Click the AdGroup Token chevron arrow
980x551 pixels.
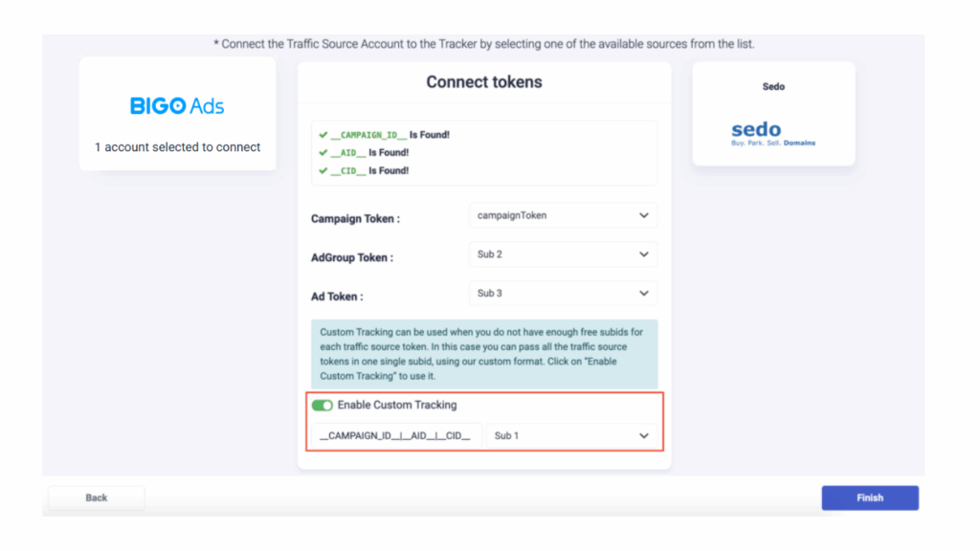point(644,254)
